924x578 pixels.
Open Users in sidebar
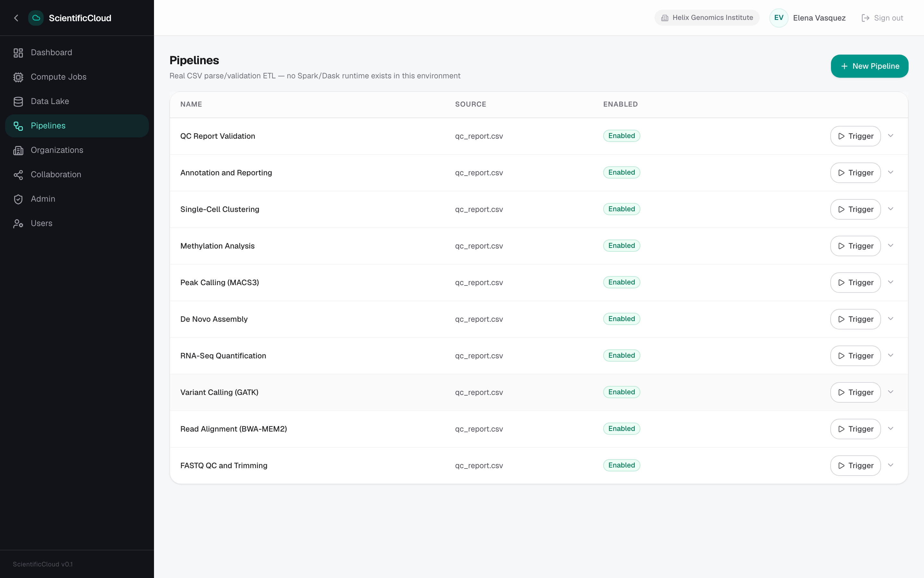point(77,223)
